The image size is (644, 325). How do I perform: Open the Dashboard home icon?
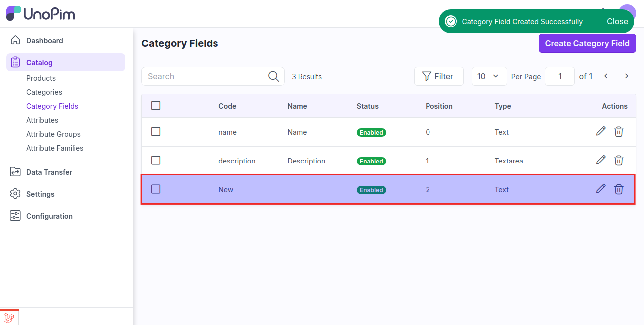tap(15, 40)
